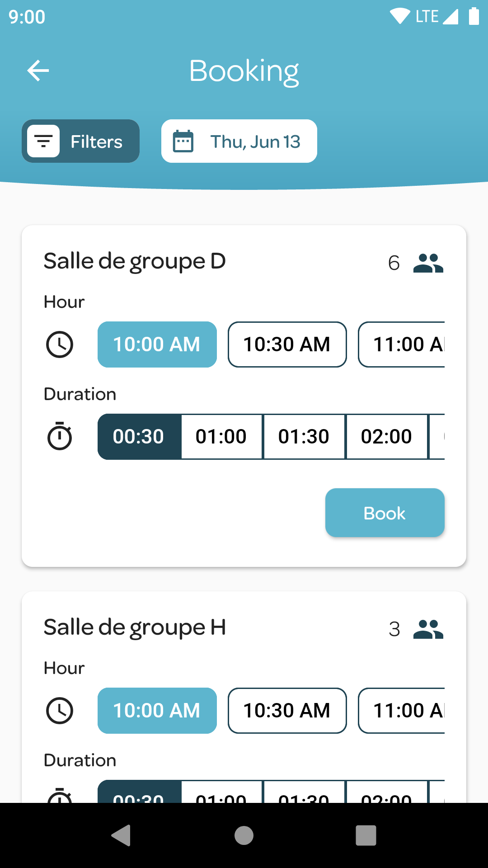Set duration to 01:30 for Salle D

pos(304,437)
